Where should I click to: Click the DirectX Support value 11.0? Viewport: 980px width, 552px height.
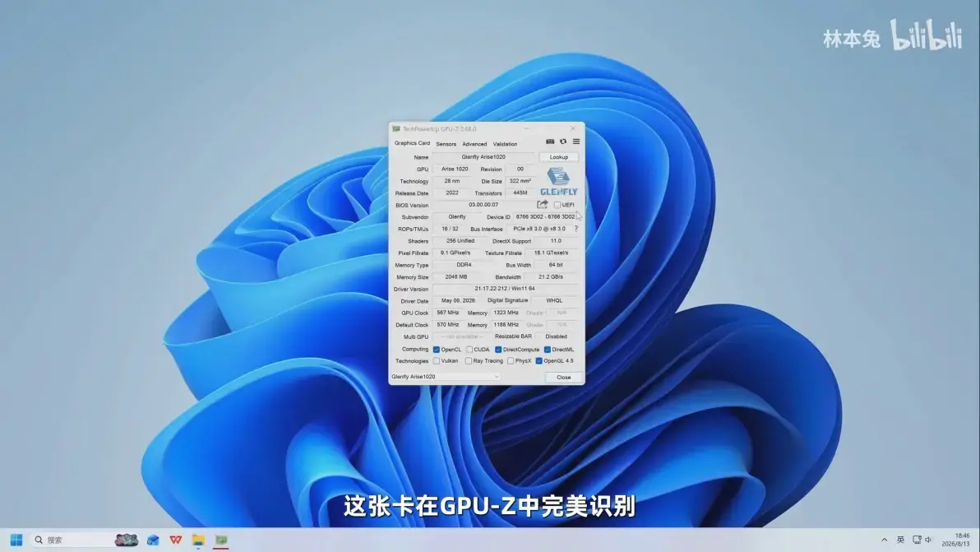click(556, 241)
